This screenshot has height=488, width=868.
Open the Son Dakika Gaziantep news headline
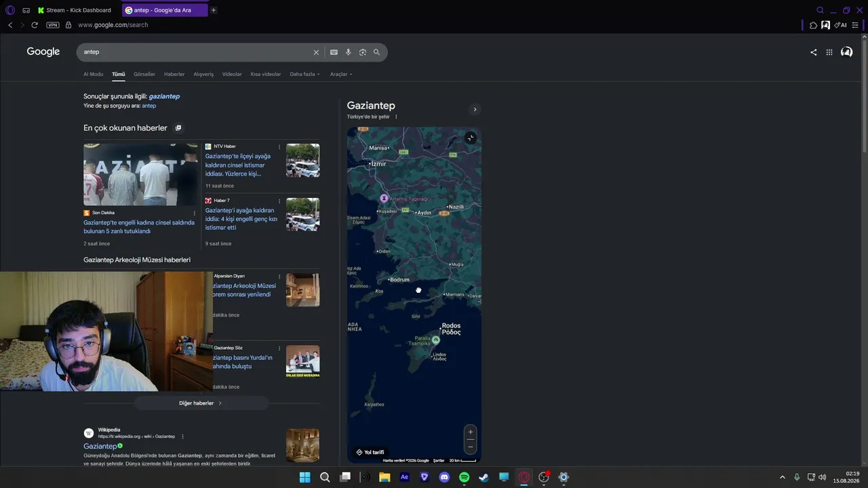[139, 227]
